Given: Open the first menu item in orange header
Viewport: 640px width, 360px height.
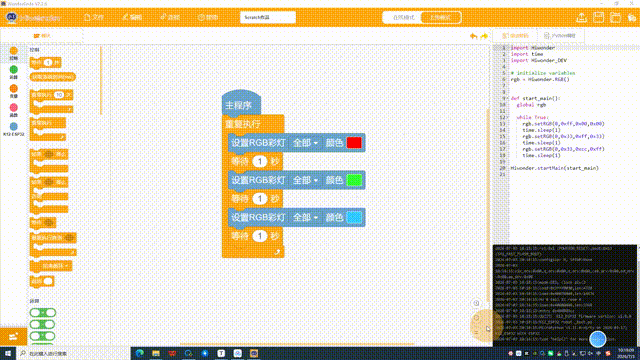Looking at the screenshot, I should point(94,18).
